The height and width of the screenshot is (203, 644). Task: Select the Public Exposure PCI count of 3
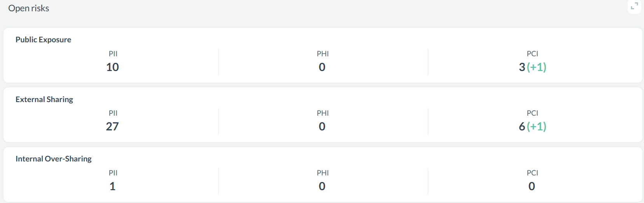point(522,67)
